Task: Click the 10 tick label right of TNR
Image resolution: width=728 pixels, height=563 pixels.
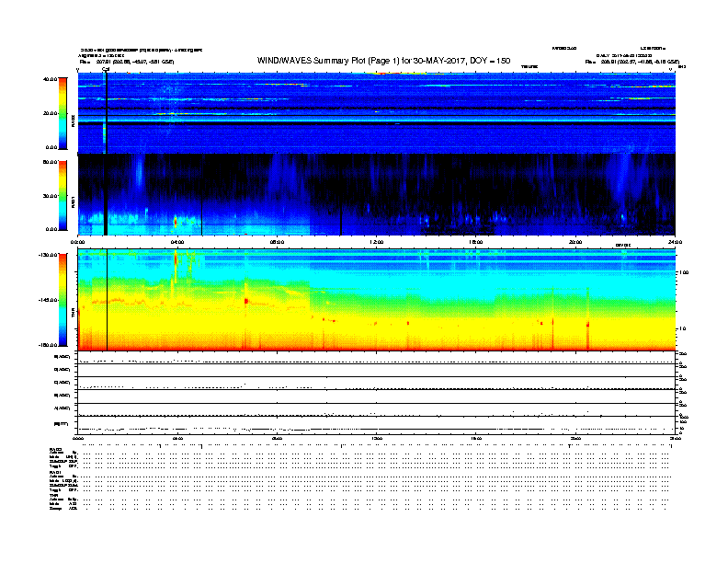Action: tap(682, 328)
